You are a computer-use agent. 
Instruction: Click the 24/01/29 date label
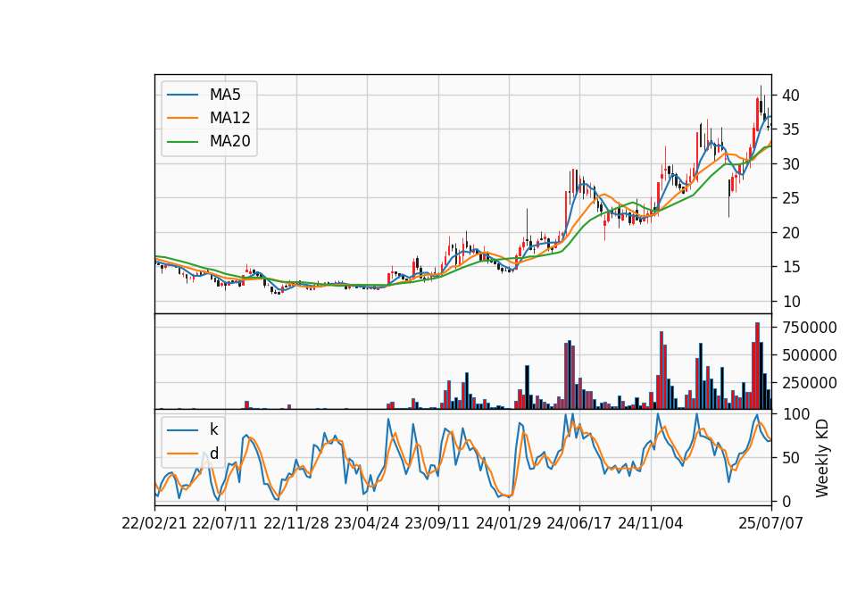click(509, 523)
